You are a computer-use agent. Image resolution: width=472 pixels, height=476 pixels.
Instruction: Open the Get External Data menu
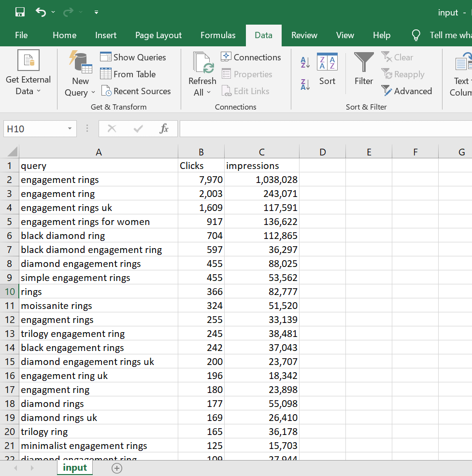[x=28, y=73]
